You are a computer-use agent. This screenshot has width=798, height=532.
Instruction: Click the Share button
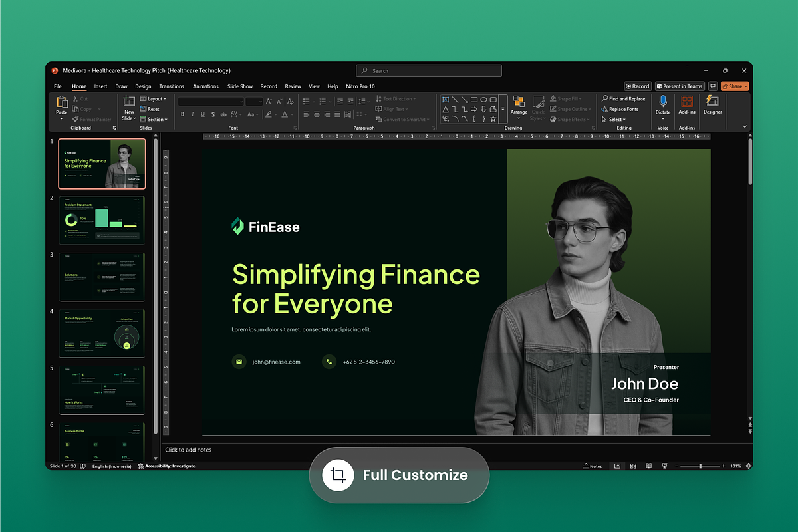pyautogui.click(x=735, y=86)
